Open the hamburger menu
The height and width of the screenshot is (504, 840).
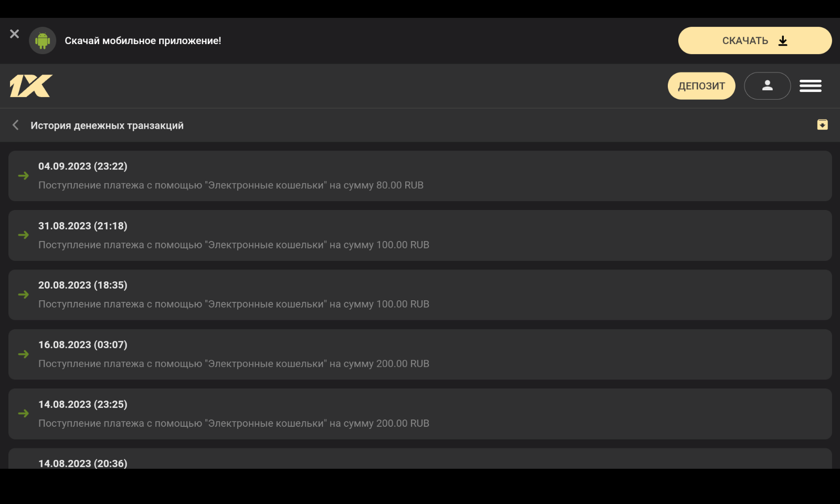pos(811,86)
